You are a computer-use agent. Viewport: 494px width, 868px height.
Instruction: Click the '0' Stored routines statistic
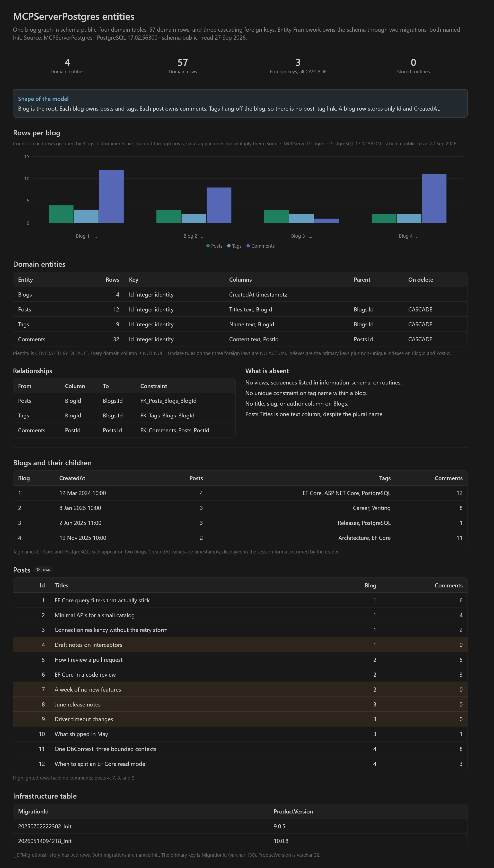click(x=413, y=62)
